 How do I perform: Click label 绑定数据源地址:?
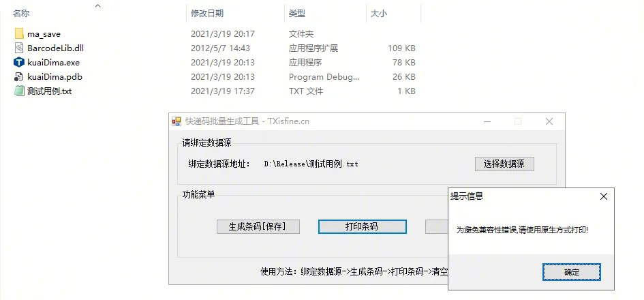pos(219,164)
